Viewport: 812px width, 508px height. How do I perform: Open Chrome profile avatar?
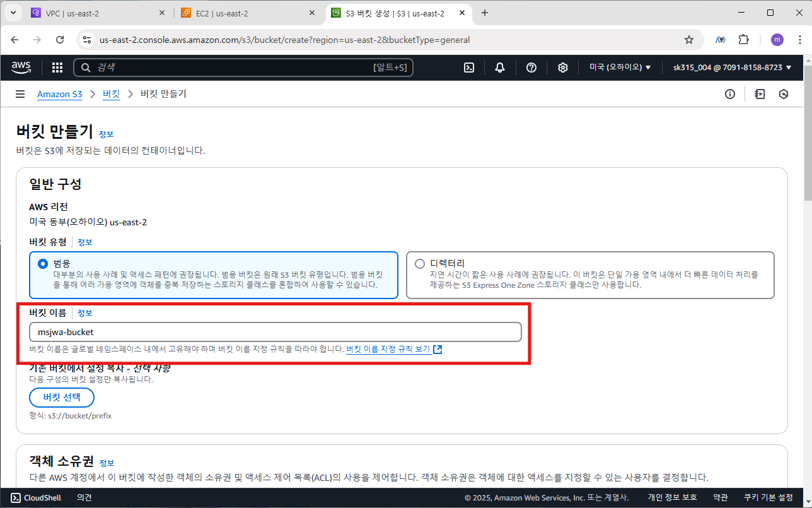pos(777,40)
